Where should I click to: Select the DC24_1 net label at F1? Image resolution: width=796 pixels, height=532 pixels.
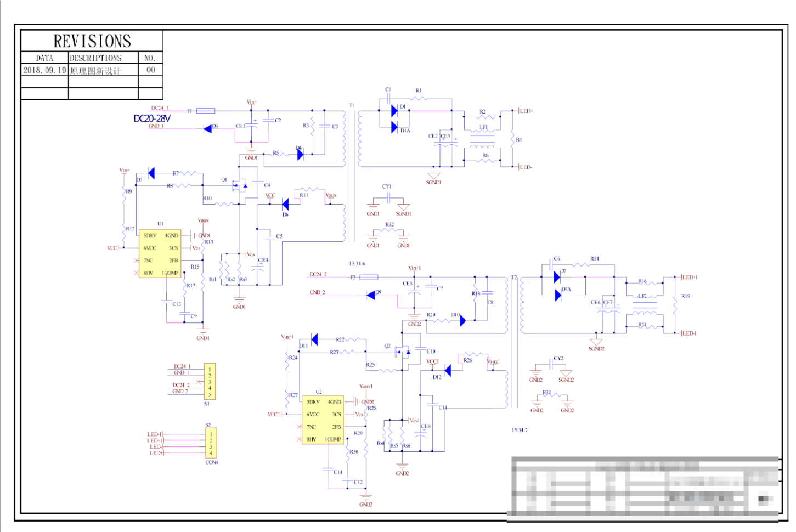pos(160,108)
